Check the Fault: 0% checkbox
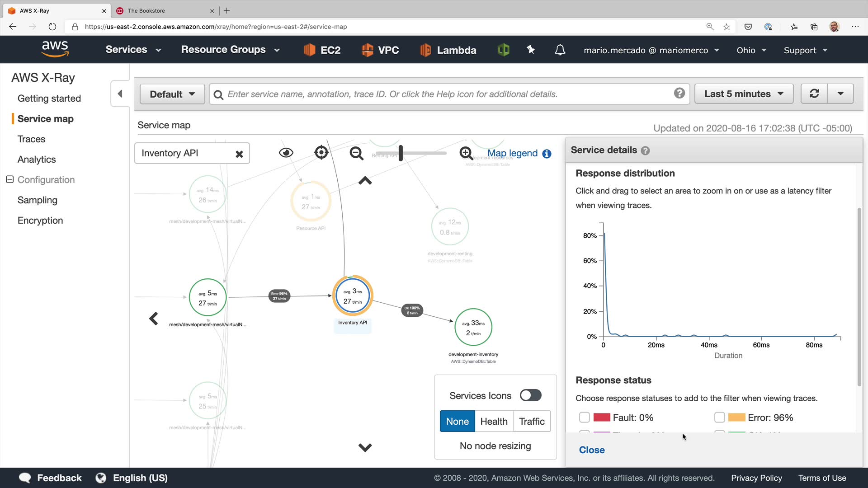Screen dimensions: 868x488 click(x=584, y=417)
